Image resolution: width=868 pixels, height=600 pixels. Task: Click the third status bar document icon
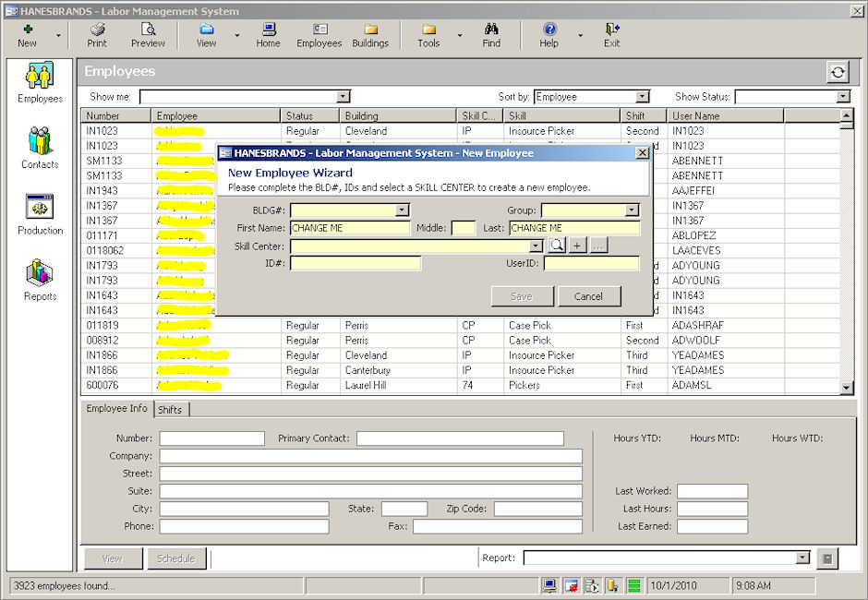(x=592, y=585)
